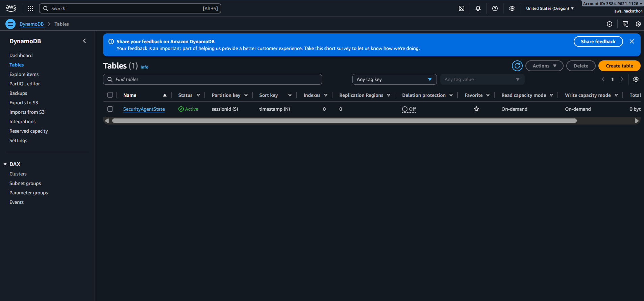This screenshot has width=644, height=301.
Task: Open the AWS home logo
Action: tap(11, 8)
